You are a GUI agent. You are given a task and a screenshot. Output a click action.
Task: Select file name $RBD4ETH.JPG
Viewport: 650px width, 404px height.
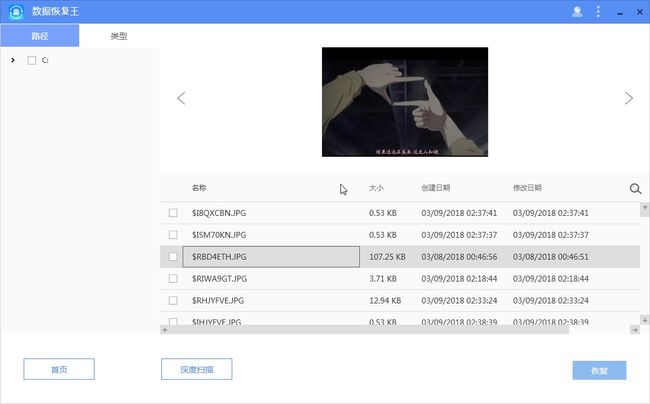pyautogui.click(x=219, y=257)
